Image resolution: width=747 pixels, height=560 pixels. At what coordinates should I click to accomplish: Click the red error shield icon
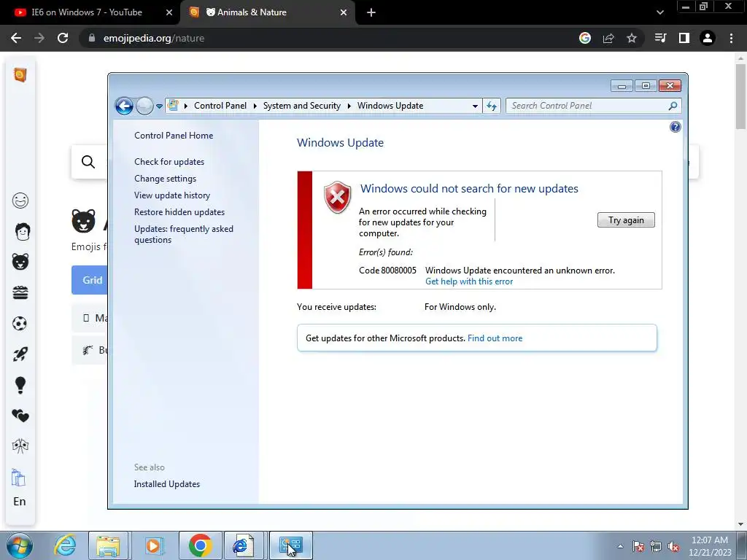point(337,197)
